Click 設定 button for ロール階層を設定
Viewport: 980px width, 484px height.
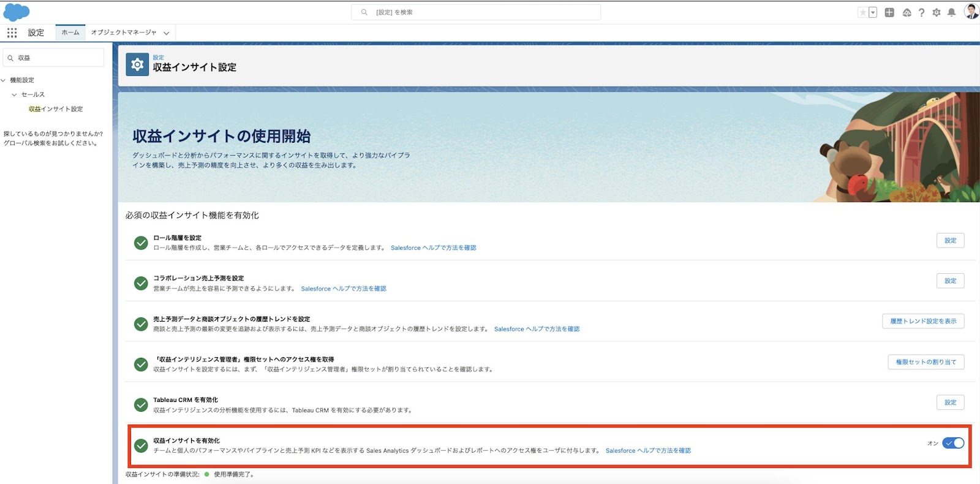(x=950, y=240)
